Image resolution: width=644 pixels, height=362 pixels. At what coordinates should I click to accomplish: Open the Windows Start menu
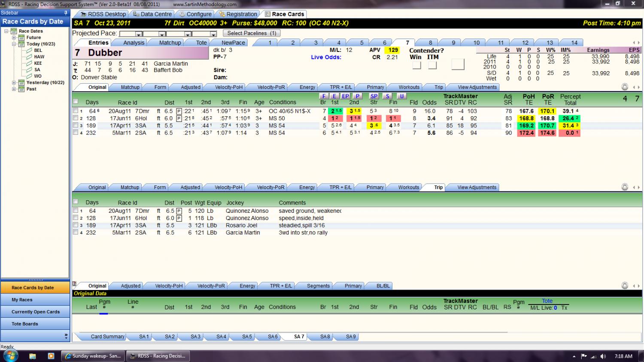10,356
